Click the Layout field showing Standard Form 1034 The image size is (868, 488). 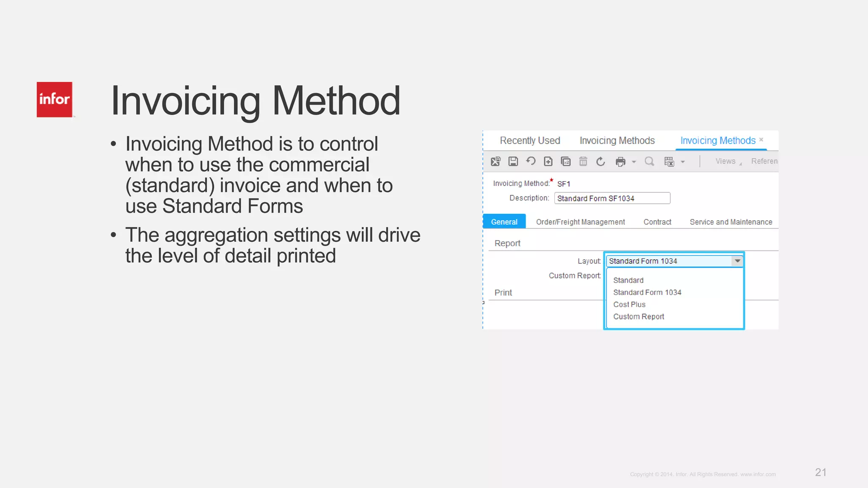coord(669,261)
